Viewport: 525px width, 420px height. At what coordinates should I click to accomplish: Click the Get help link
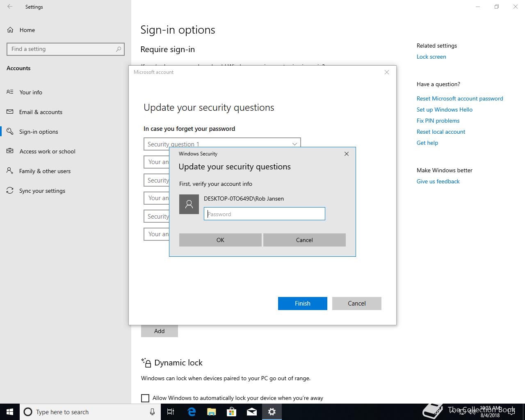[x=427, y=143]
